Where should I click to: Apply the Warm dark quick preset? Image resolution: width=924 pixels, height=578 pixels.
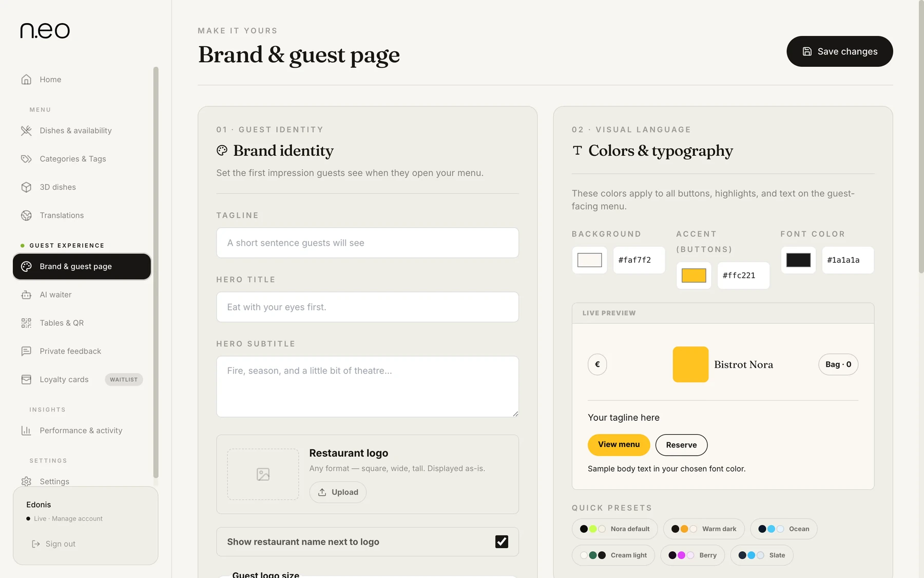click(704, 529)
